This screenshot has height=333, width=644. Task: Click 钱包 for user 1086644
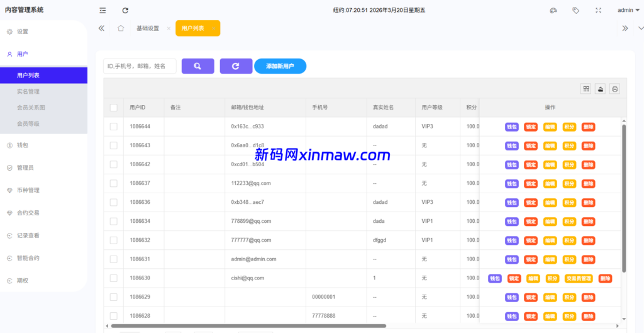click(512, 127)
